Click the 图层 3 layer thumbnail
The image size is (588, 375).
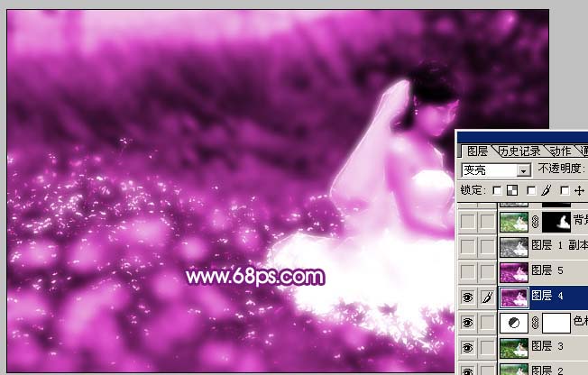(512, 347)
